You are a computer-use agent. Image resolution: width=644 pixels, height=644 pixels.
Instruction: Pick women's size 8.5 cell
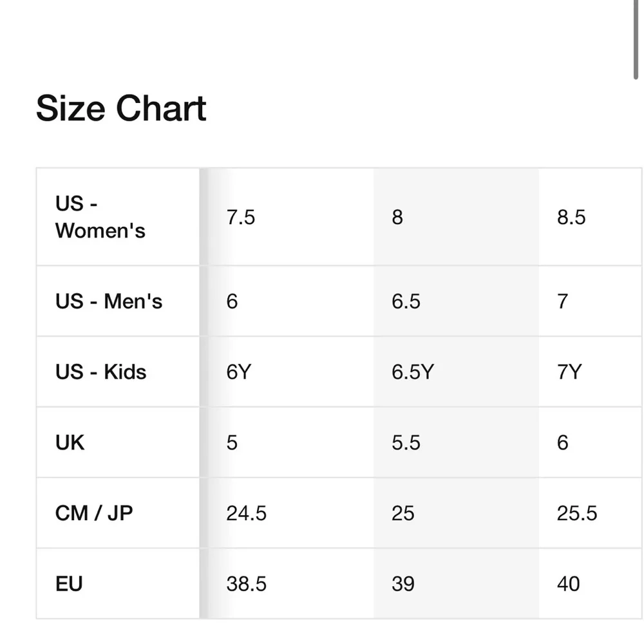[x=571, y=217]
